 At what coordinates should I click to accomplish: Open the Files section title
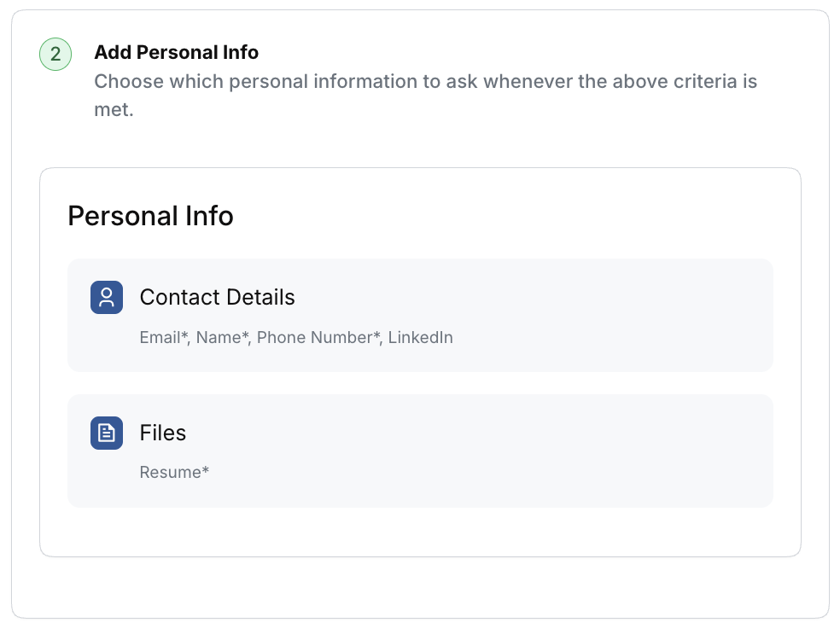[162, 433]
